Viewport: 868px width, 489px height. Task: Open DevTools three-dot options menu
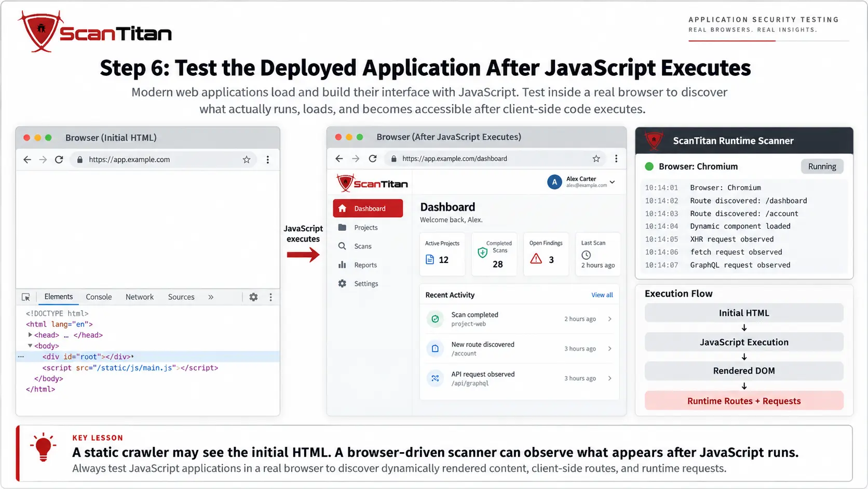pos(270,297)
